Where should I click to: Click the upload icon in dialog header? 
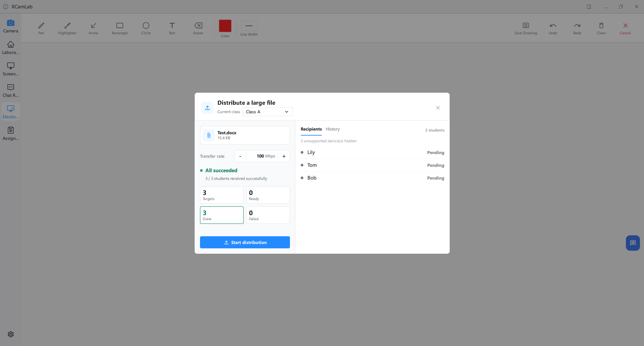207,108
